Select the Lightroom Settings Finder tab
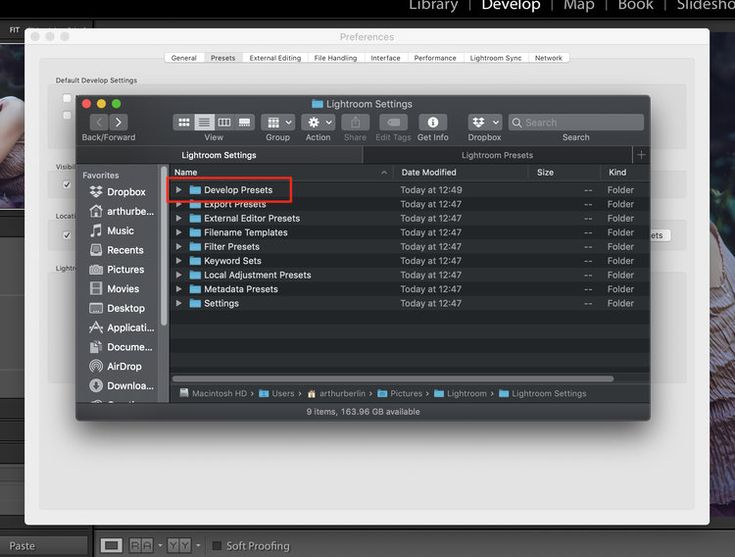The image size is (735, 557). coord(219,155)
